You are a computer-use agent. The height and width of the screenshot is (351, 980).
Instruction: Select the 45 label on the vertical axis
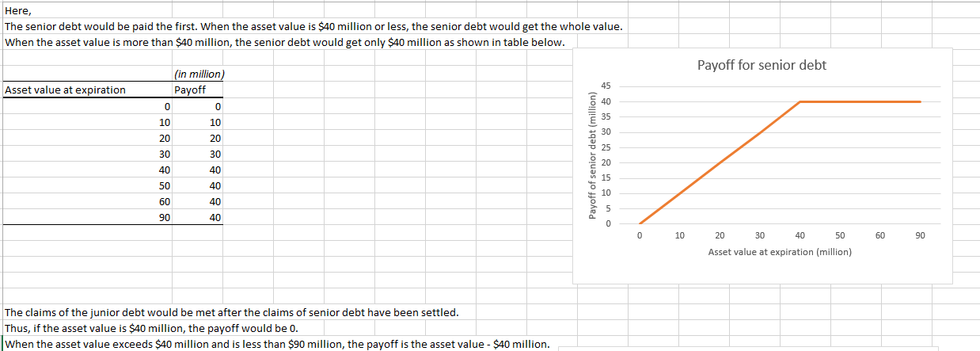coord(608,86)
